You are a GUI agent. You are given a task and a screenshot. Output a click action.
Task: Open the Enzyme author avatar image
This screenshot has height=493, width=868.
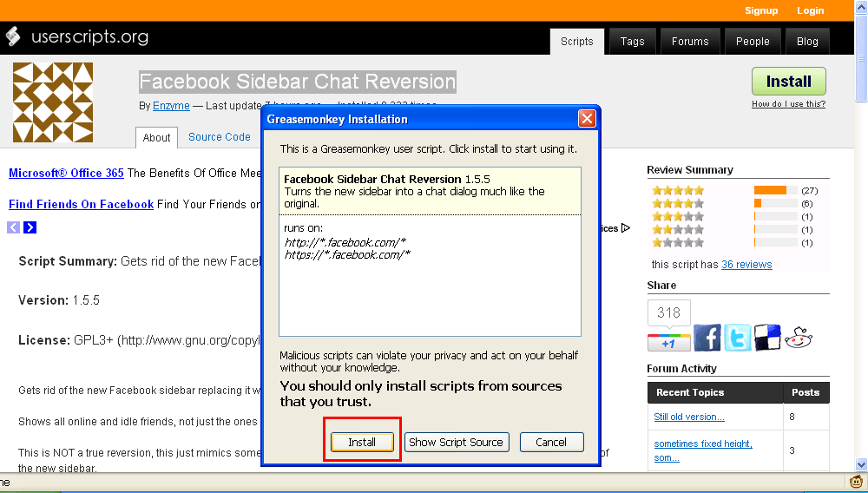(x=53, y=102)
